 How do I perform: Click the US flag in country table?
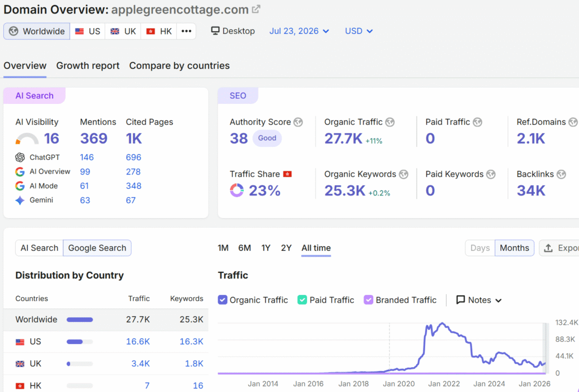(20, 342)
